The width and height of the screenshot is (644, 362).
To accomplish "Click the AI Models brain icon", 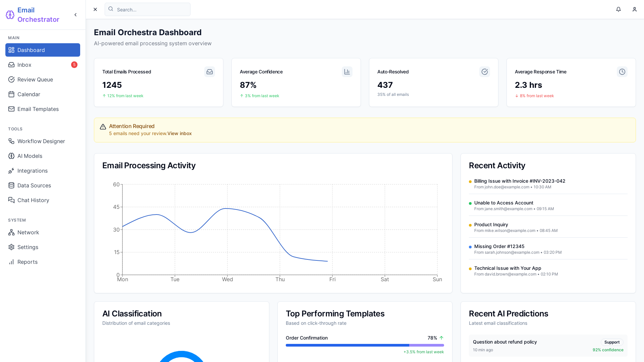I will coord(11,156).
